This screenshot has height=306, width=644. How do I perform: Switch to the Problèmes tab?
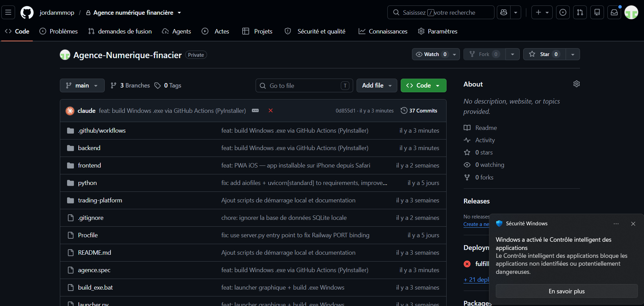59,31
